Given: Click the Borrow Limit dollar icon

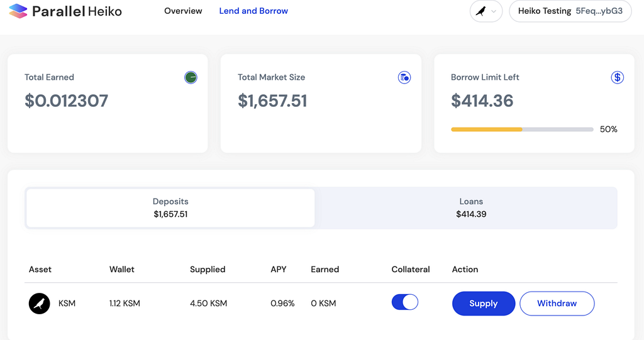Looking at the screenshot, I should pyautogui.click(x=618, y=77).
